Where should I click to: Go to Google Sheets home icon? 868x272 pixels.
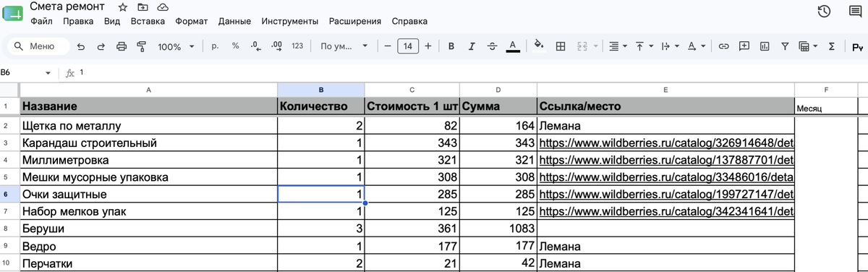(12, 12)
